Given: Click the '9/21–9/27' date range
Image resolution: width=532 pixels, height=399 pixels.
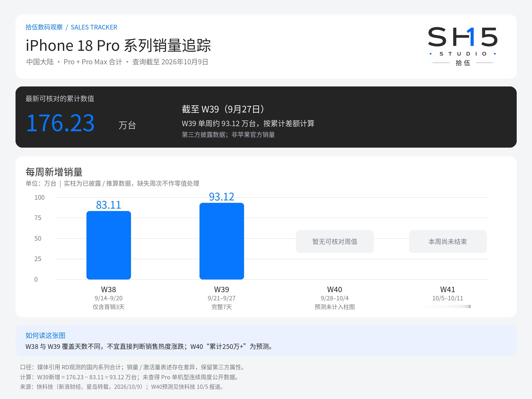Looking at the screenshot, I should (x=221, y=298).
